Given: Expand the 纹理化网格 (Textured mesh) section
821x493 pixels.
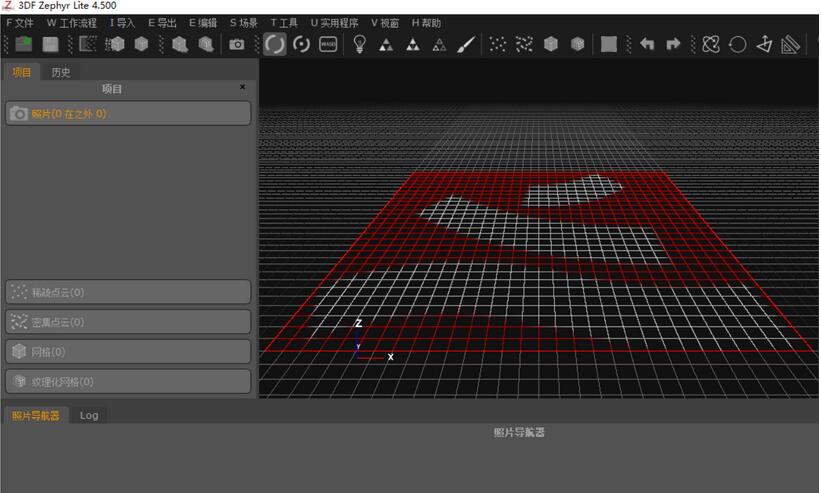Looking at the screenshot, I should point(128,381).
